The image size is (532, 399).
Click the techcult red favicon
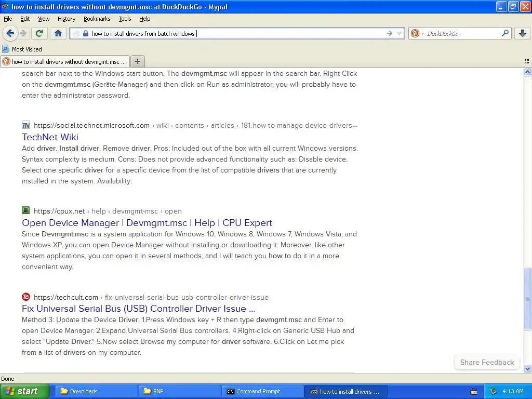pyautogui.click(x=26, y=297)
